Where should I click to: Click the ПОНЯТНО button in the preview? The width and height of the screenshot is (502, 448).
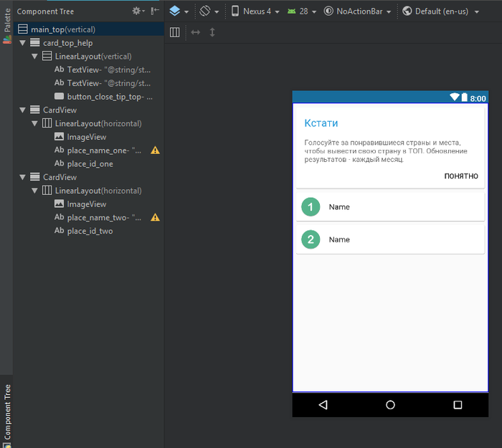tap(460, 176)
